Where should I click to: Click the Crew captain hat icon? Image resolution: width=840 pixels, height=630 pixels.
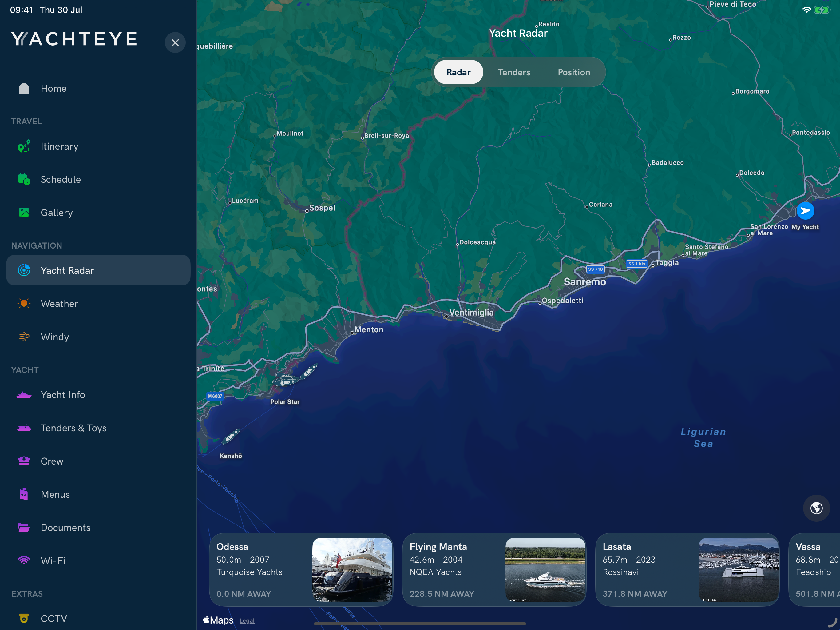tap(24, 461)
